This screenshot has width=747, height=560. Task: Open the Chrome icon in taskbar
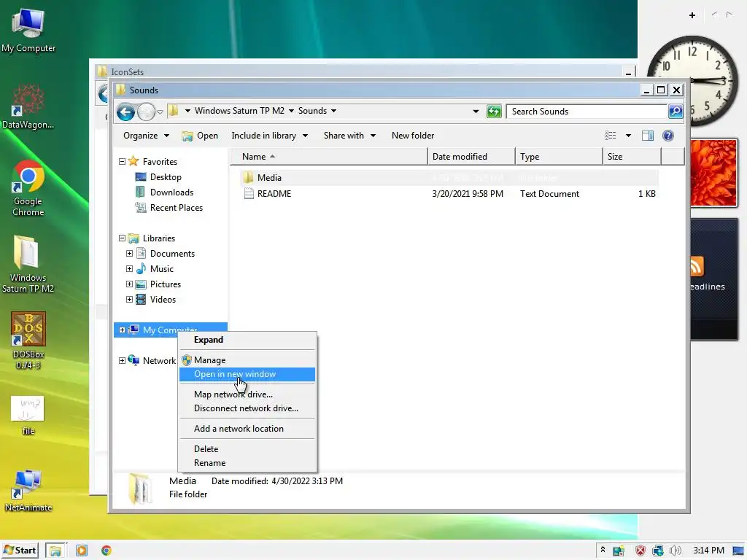click(x=107, y=551)
